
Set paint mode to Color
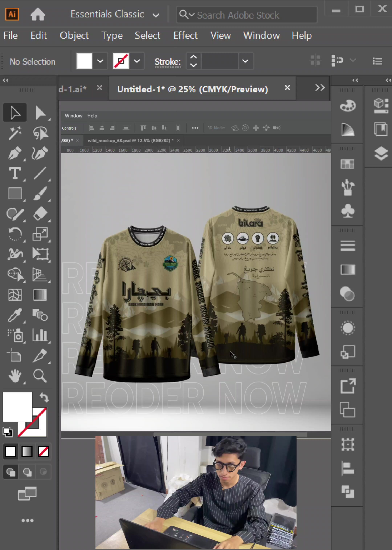tap(10, 451)
